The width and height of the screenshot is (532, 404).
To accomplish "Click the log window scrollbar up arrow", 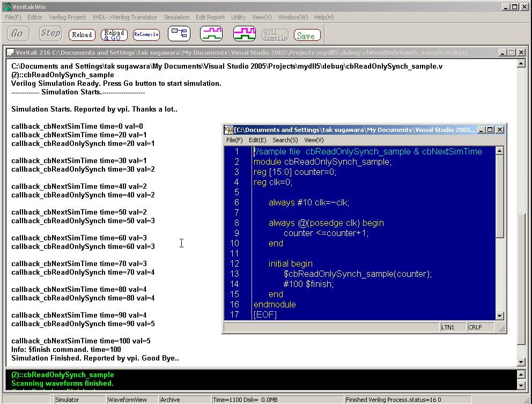I will point(521,63).
